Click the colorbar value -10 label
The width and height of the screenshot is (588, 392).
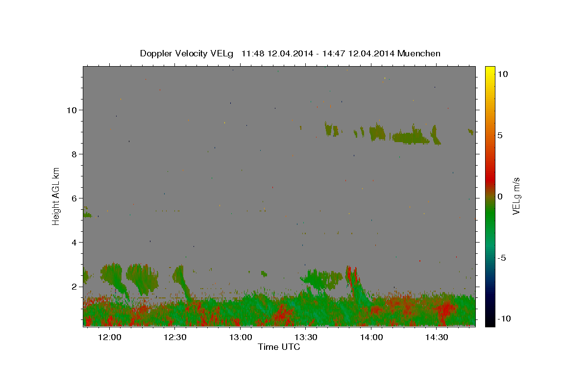coord(504,319)
